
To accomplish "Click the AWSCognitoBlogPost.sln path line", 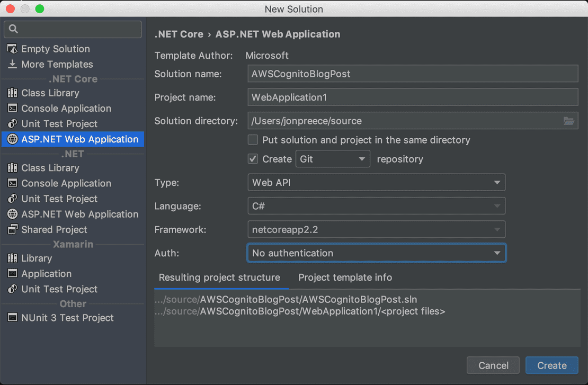I will (x=286, y=300).
